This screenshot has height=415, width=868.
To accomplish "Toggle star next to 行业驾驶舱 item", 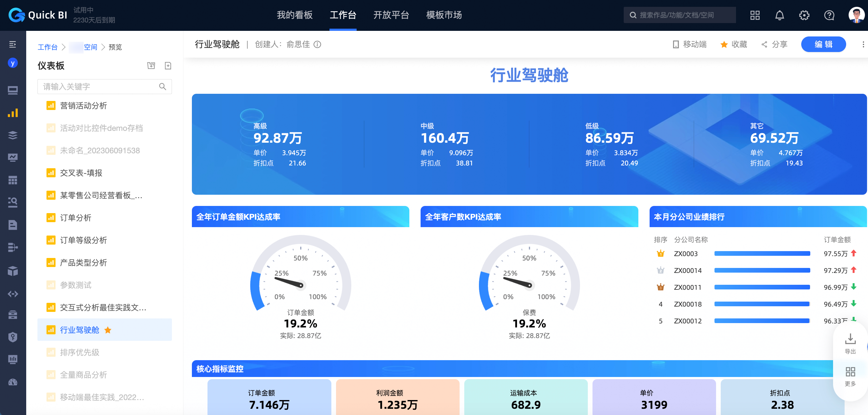I will point(108,330).
